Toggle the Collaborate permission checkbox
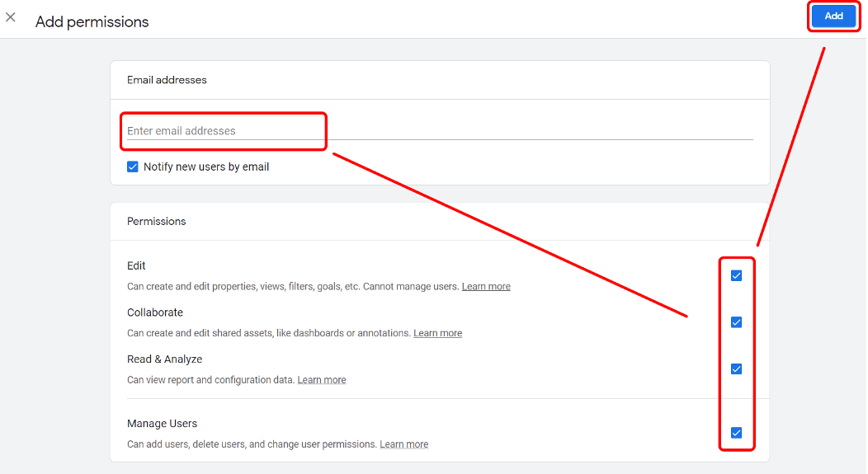Viewport: 868px width, 474px height. pyautogui.click(x=736, y=322)
